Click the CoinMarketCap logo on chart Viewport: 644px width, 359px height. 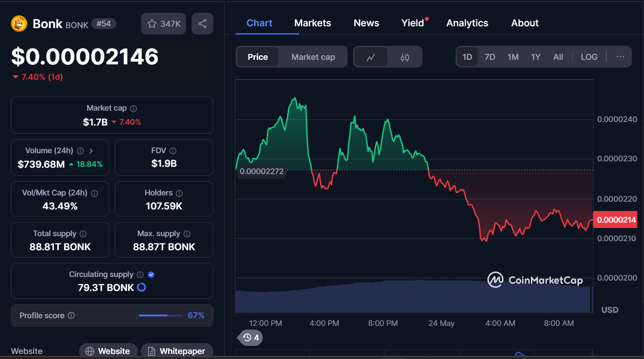tap(535, 280)
